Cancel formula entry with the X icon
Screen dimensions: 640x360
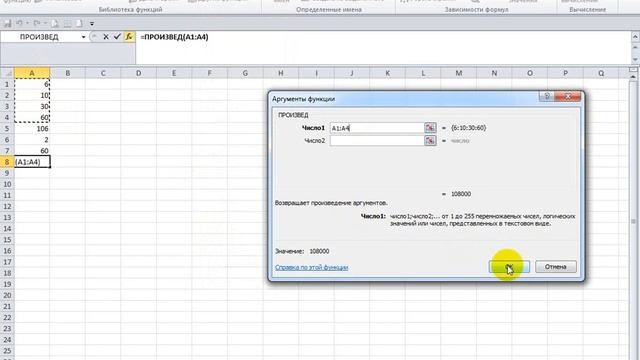[x=106, y=37]
